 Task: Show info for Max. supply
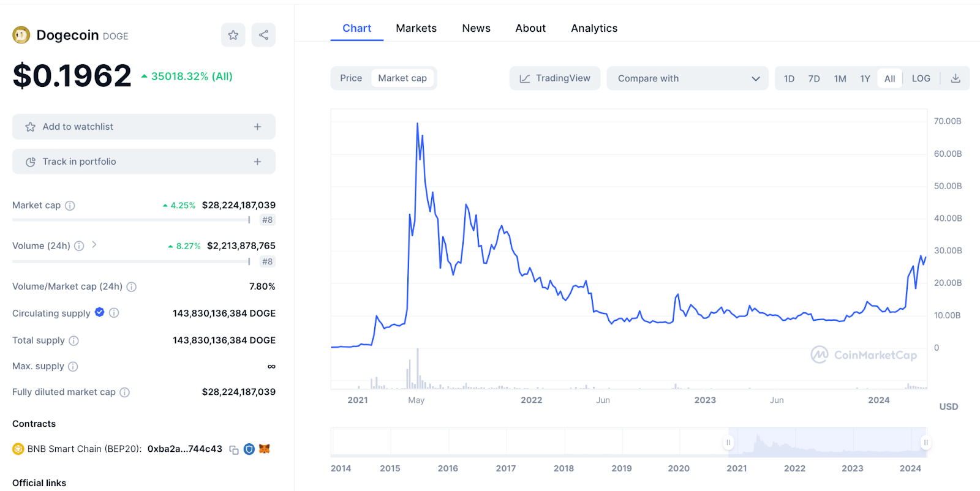coord(73,366)
